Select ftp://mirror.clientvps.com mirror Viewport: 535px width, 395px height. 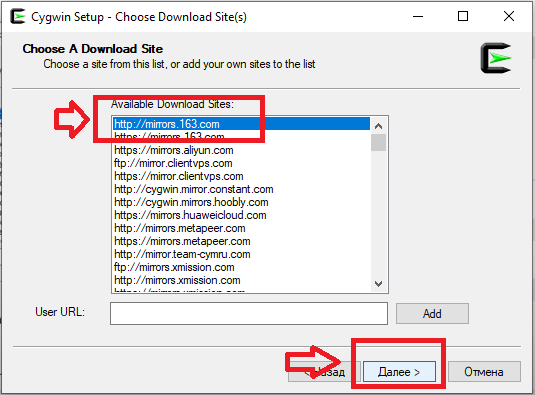click(241, 163)
